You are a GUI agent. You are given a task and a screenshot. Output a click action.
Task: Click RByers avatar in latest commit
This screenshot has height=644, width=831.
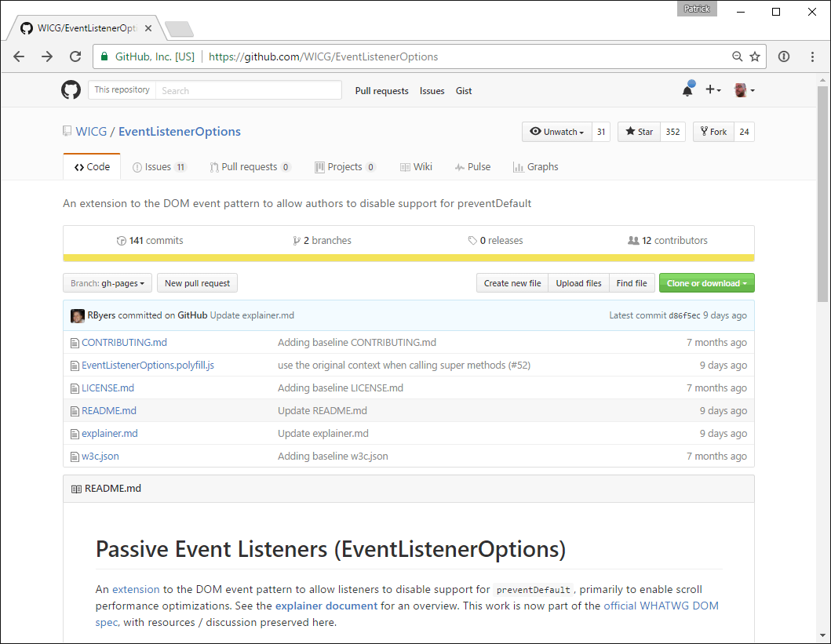[x=78, y=315]
